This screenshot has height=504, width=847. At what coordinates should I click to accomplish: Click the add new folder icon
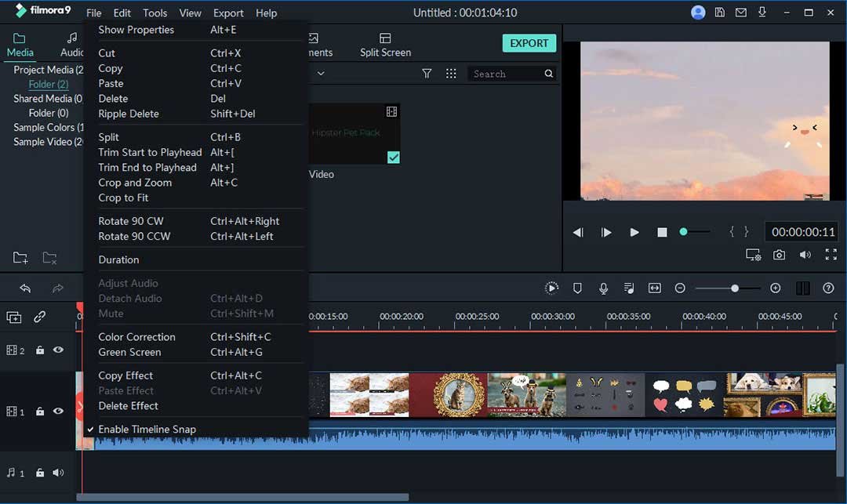tap(20, 258)
